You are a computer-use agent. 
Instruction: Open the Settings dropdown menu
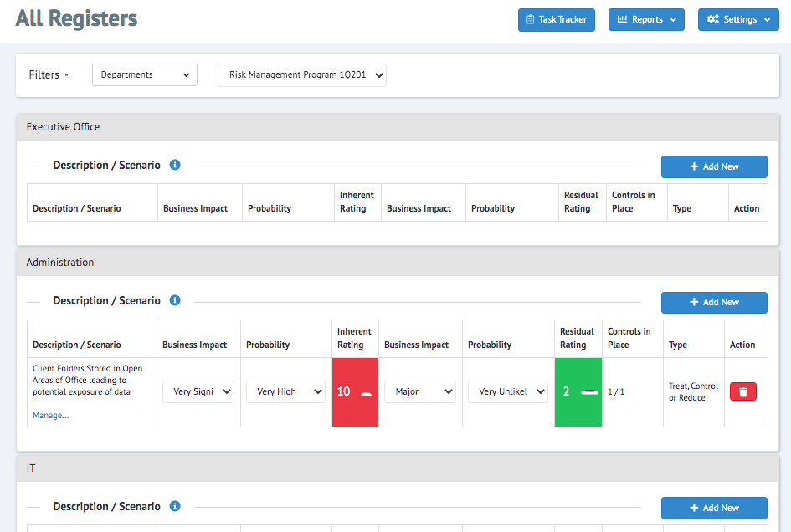click(x=738, y=20)
